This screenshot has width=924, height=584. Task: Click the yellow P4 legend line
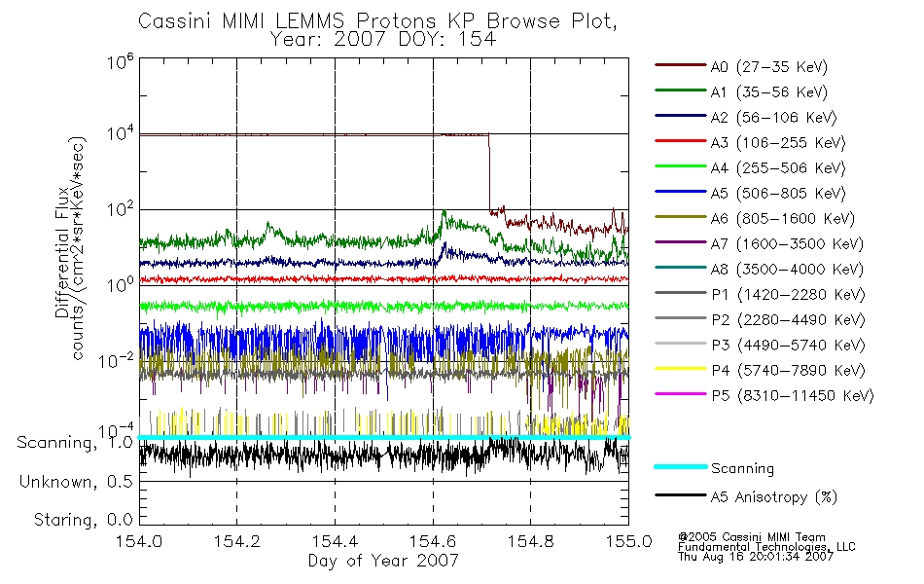[x=681, y=369]
